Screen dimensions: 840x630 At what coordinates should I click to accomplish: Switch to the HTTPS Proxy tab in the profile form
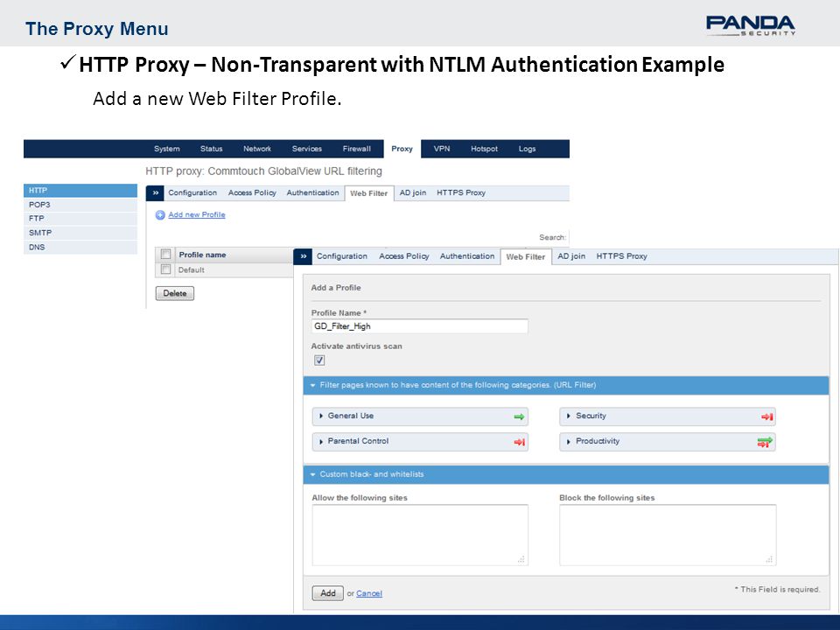pyautogui.click(x=621, y=256)
